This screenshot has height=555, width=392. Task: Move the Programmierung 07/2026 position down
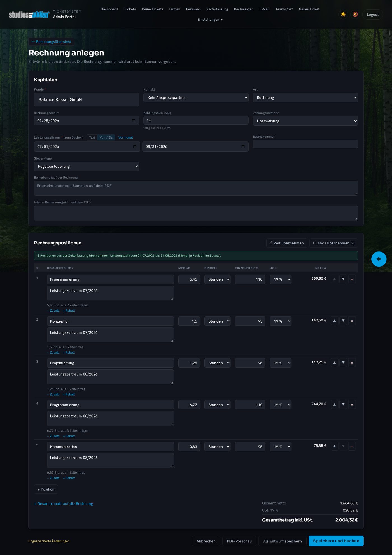343,279
